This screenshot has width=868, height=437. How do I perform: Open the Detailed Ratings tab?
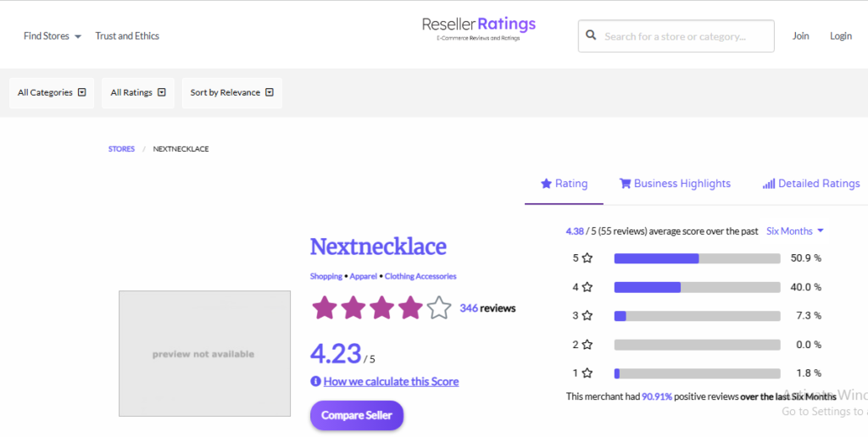[x=810, y=184]
